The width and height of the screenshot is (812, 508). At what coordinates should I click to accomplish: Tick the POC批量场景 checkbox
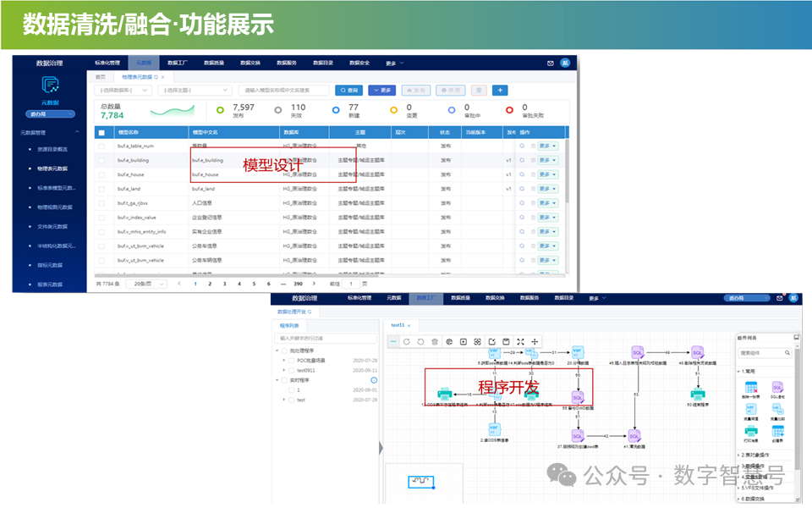click(292, 361)
